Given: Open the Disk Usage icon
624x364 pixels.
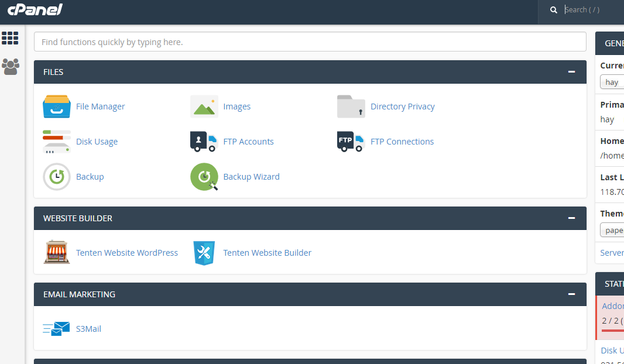Looking at the screenshot, I should [57, 141].
